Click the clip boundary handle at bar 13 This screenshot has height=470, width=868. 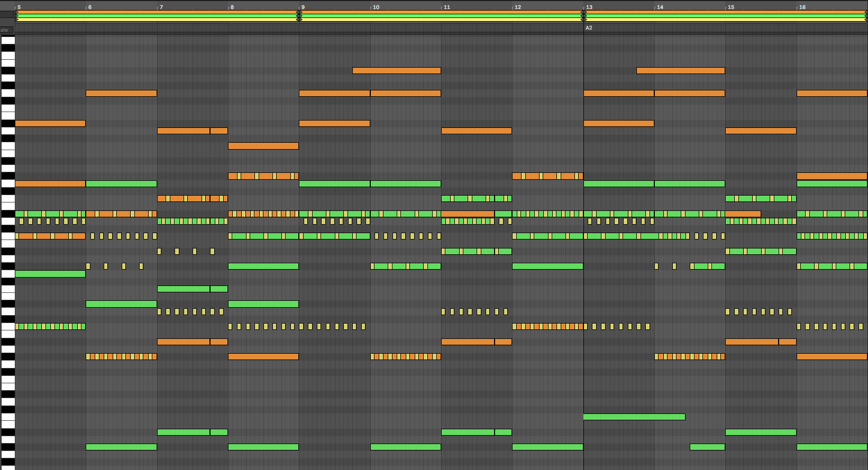pyautogui.click(x=583, y=16)
